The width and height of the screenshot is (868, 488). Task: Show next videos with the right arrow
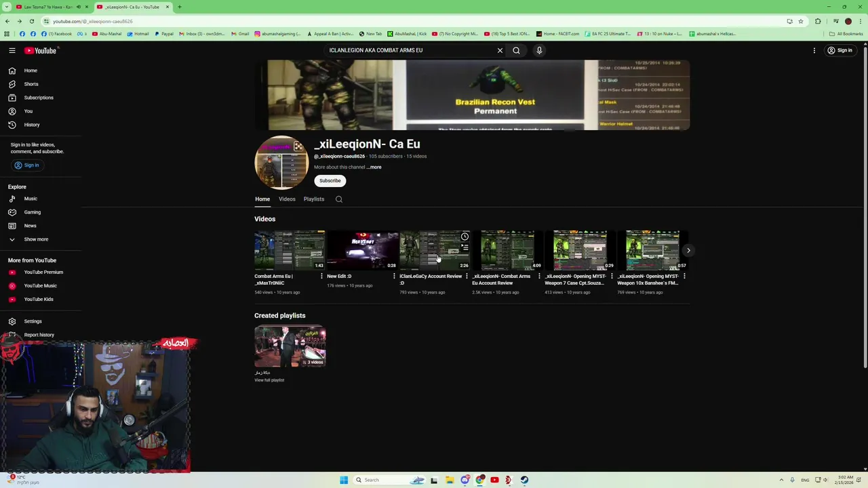688,250
